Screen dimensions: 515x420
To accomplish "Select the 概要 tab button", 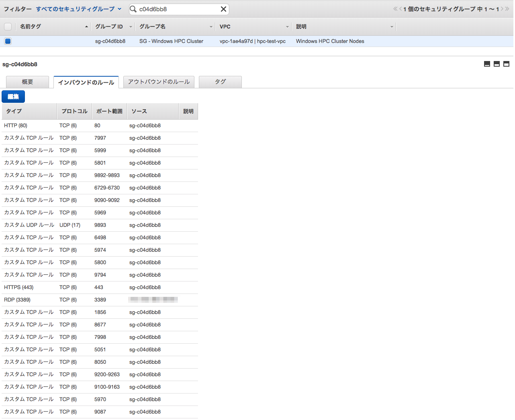I will pos(27,82).
